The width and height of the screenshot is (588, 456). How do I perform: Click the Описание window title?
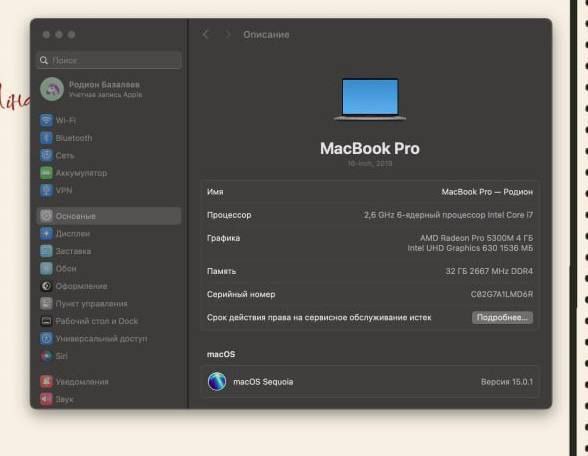click(266, 34)
